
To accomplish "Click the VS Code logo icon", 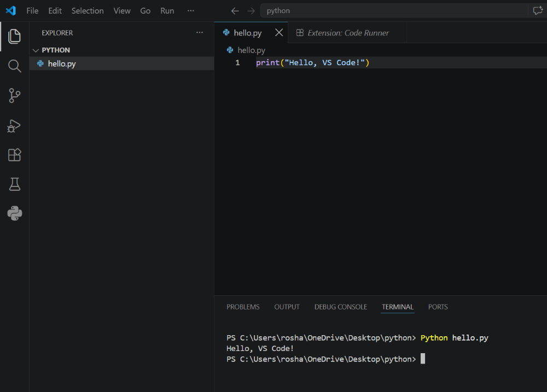I will pyautogui.click(x=11, y=11).
